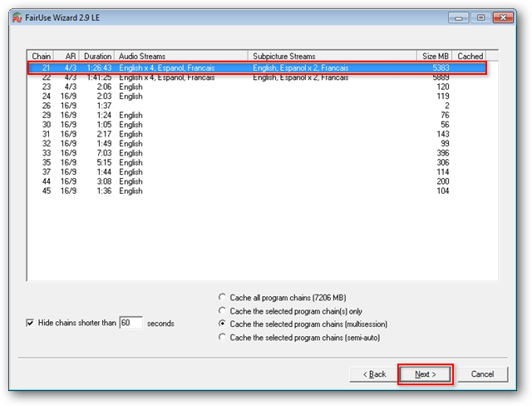Select chain 22 row with duration 1:41:25
Screen dimensions: 532x406
pos(257,77)
